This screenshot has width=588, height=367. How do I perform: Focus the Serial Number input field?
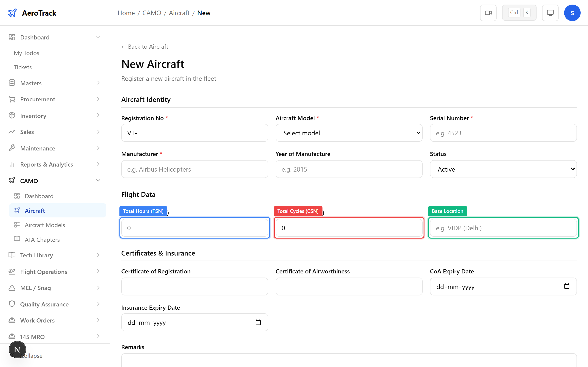503,133
